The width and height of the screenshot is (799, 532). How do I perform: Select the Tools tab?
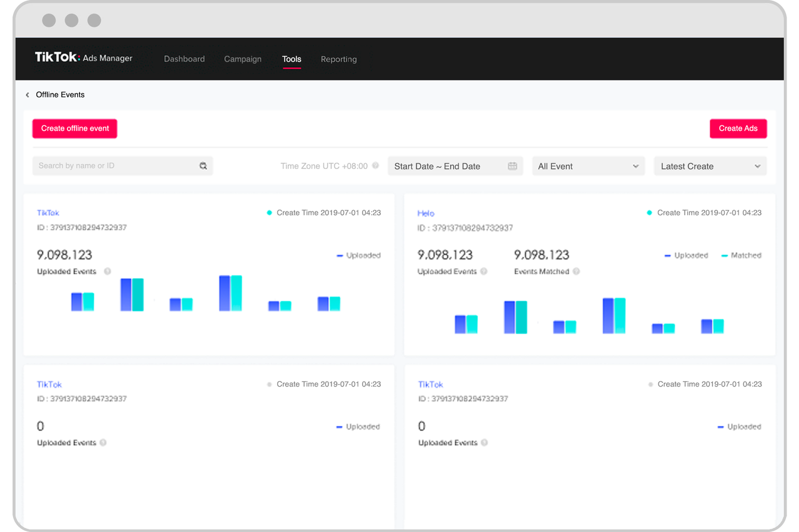292,59
